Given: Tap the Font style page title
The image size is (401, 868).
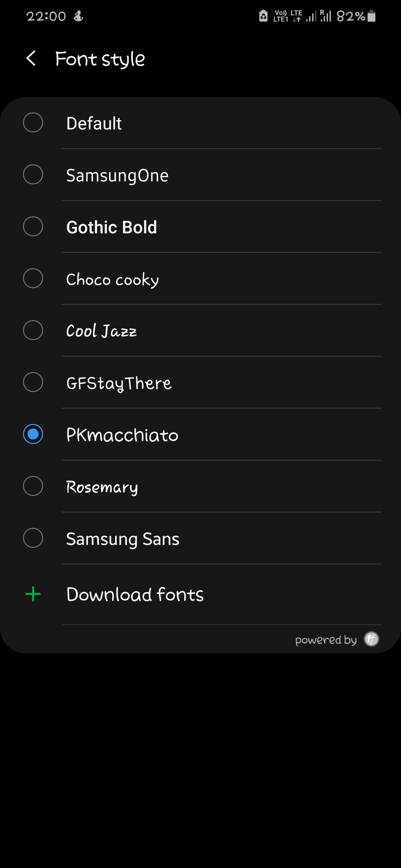Looking at the screenshot, I should click(x=100, y=59).
